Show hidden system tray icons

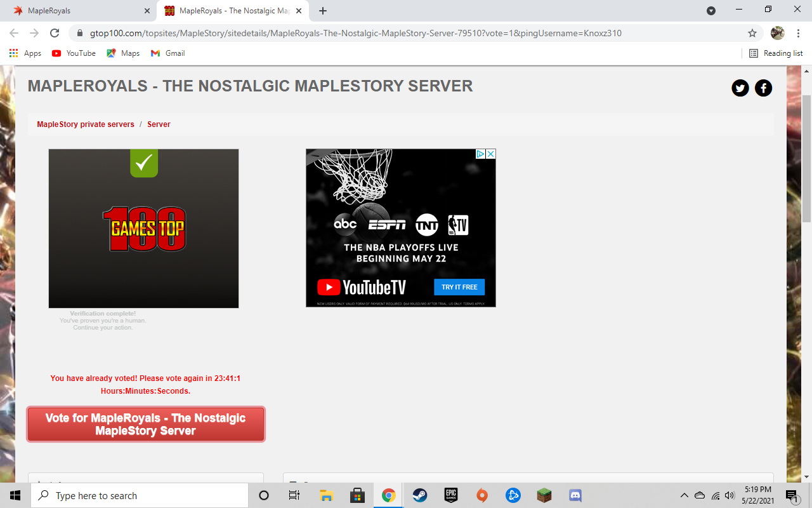[x=684, y=495]
